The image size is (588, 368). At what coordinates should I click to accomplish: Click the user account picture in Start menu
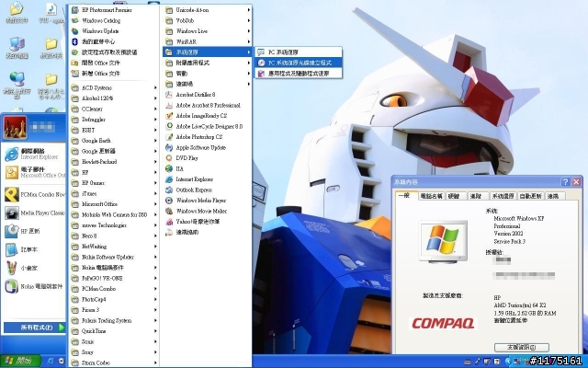tap(15, 128)
